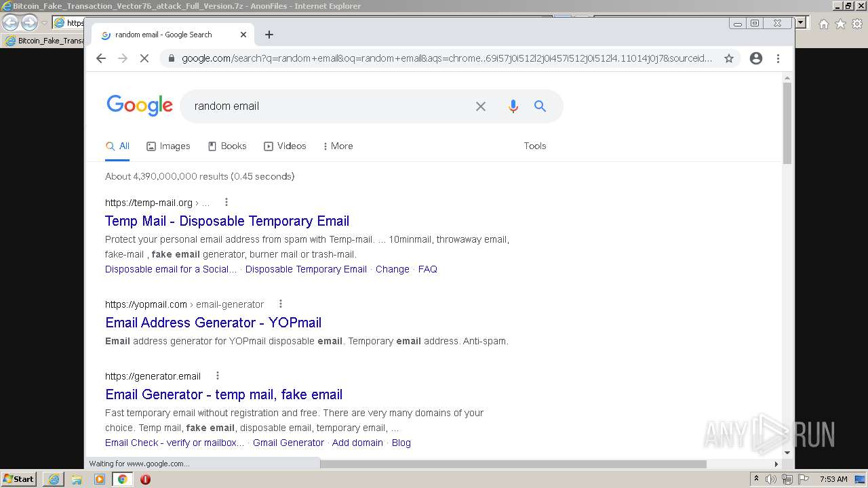Open the More search filters dropdown
Viewport: 868px width, 488px height.
[338, 146]
